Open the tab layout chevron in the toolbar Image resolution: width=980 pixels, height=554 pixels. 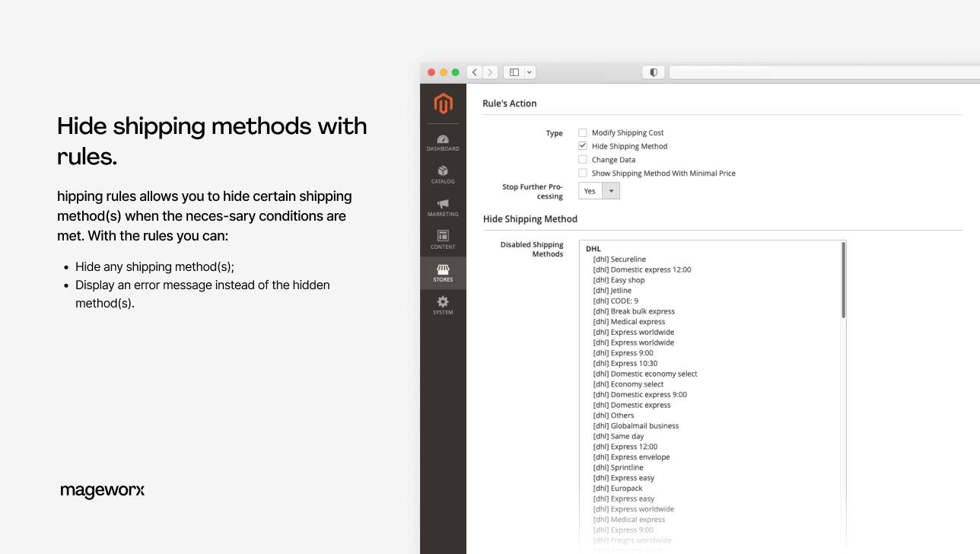pyautogui.click(x=530, y=72)
